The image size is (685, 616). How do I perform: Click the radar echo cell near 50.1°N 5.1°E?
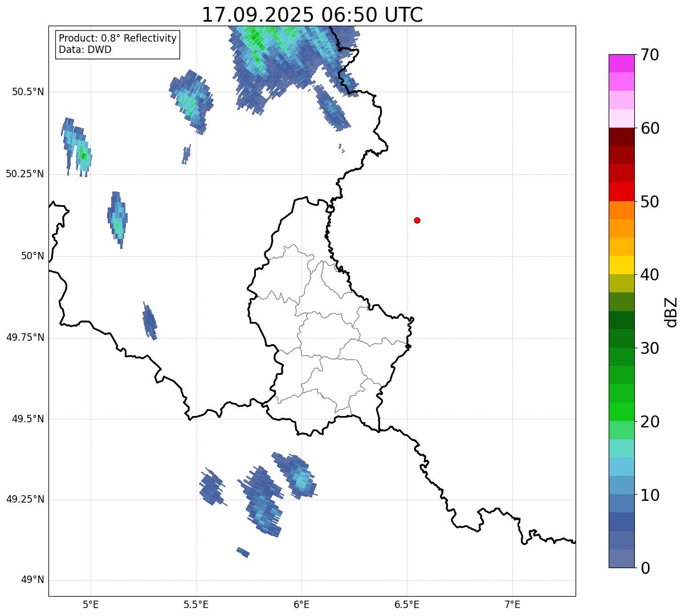pyautogui.click(x=117, y=220)
